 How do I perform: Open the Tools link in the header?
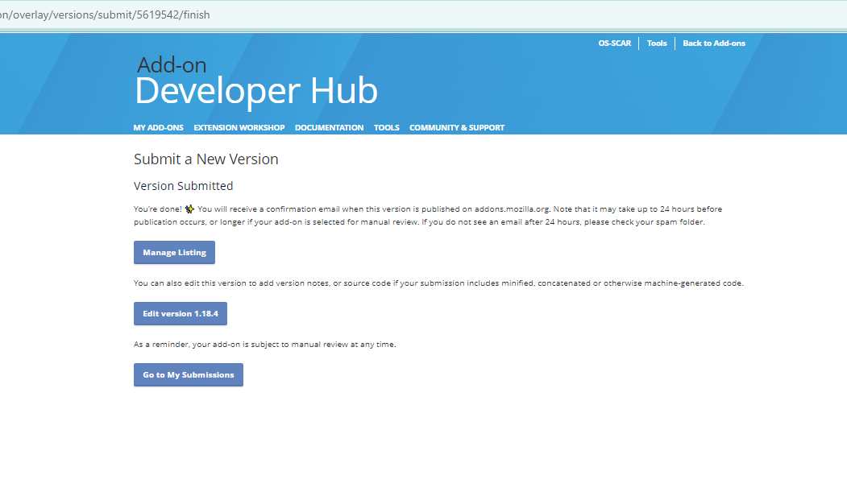(x=657, y=43)
